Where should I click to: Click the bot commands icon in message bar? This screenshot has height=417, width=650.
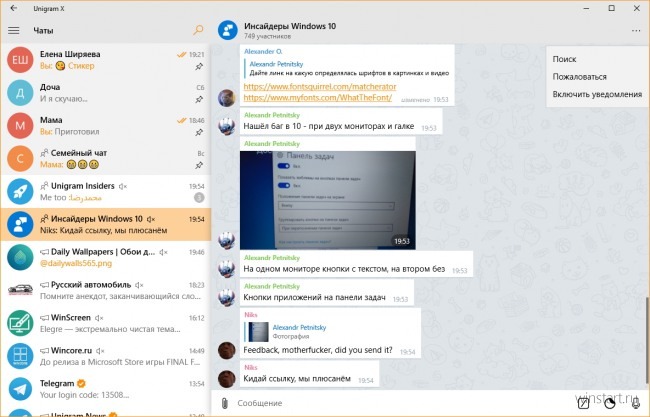tap(583, 403)
